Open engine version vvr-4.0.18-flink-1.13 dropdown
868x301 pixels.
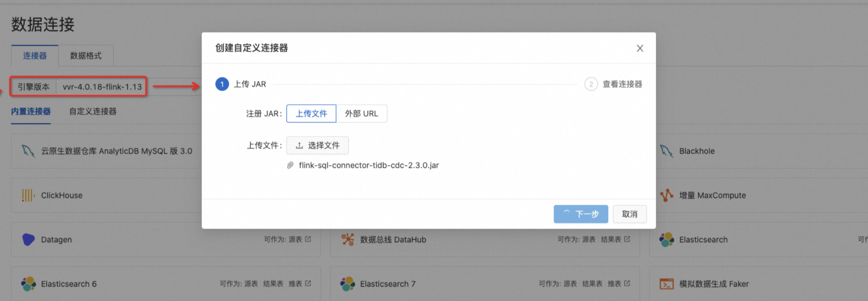point(102,87)
